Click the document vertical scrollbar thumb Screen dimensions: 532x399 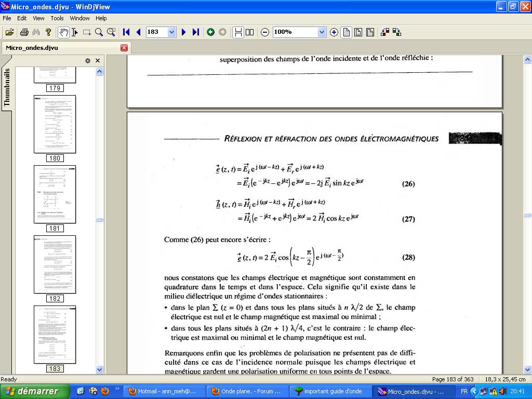[x=527, y=215]
